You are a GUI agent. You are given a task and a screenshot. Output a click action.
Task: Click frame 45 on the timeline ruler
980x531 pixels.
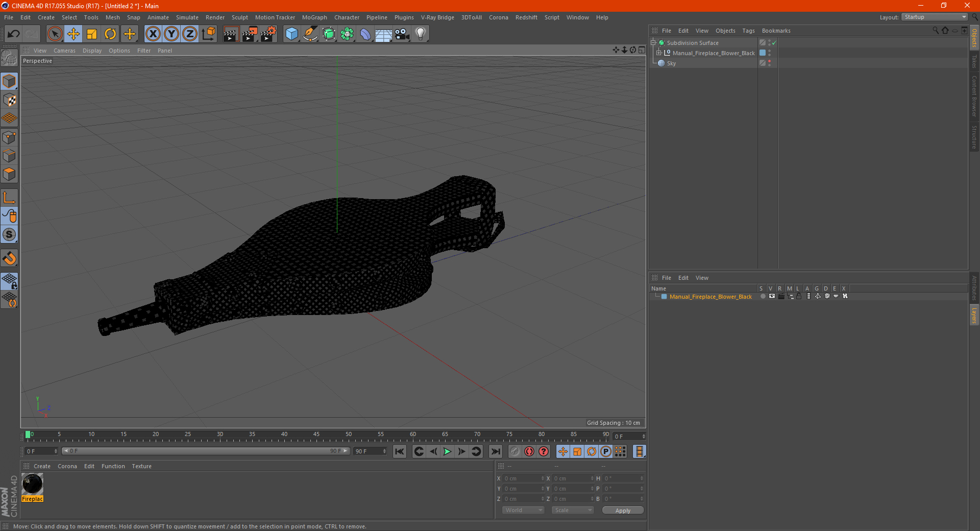click(x=316, y=435)
